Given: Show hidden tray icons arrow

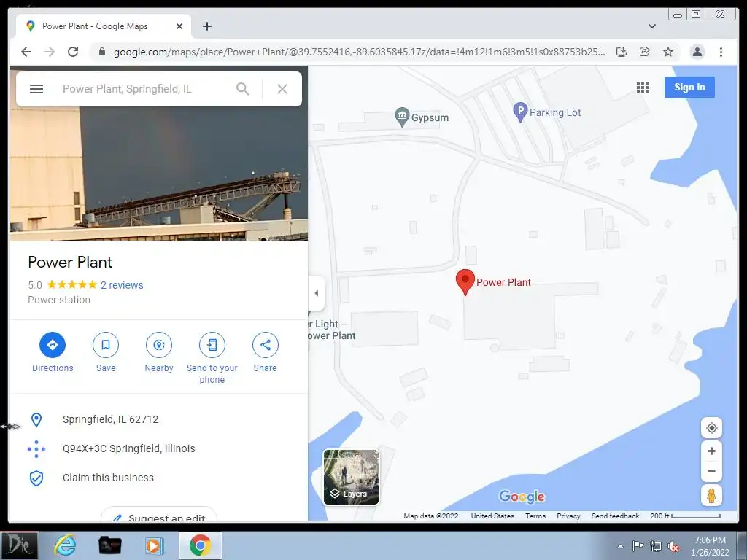Looking at the screenshot, I should pos(620,547).
